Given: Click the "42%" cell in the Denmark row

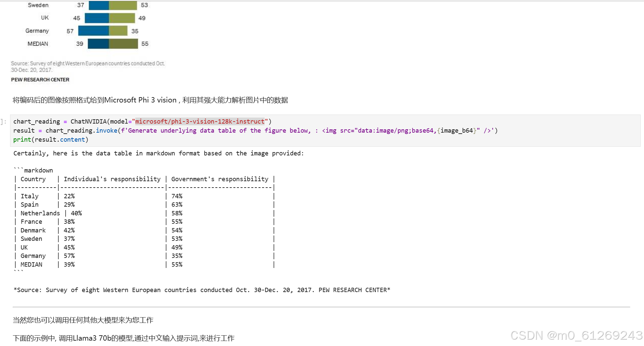Looking at the screenshot, I should point(69,230).
